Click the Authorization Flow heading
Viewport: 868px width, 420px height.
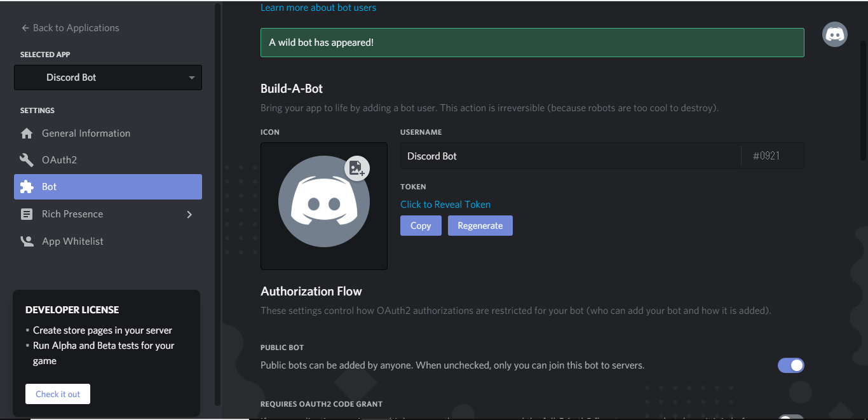[311, 292]
